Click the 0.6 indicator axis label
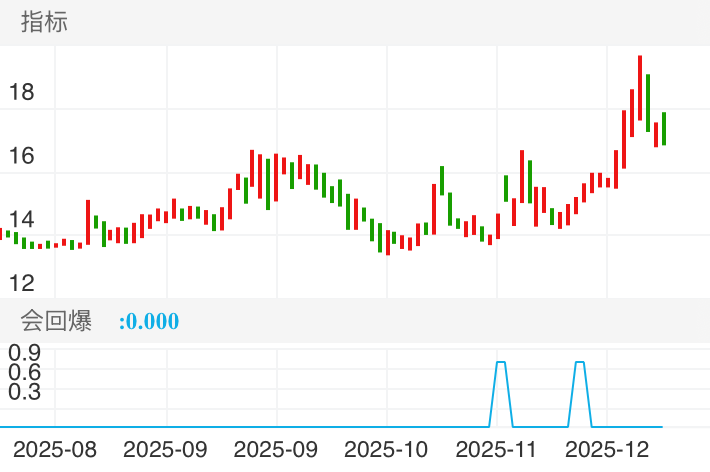The width and height of the screenshot is (710, 472). [x=24, y=372]
